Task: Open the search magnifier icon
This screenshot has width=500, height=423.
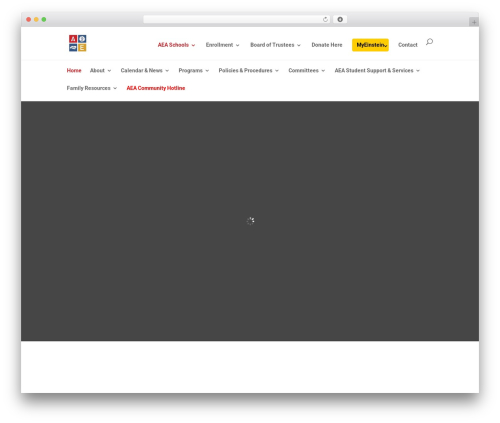Action: click(x=429, y=42)
